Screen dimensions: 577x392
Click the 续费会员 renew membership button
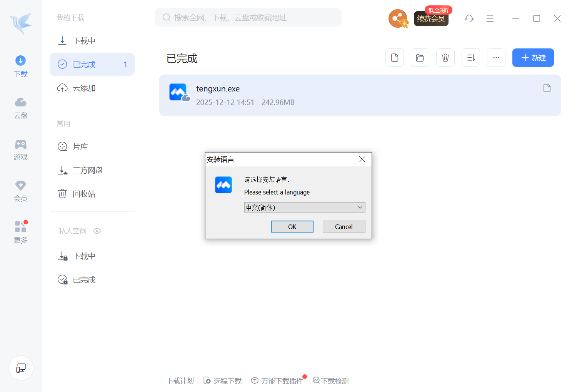(431, 18)
